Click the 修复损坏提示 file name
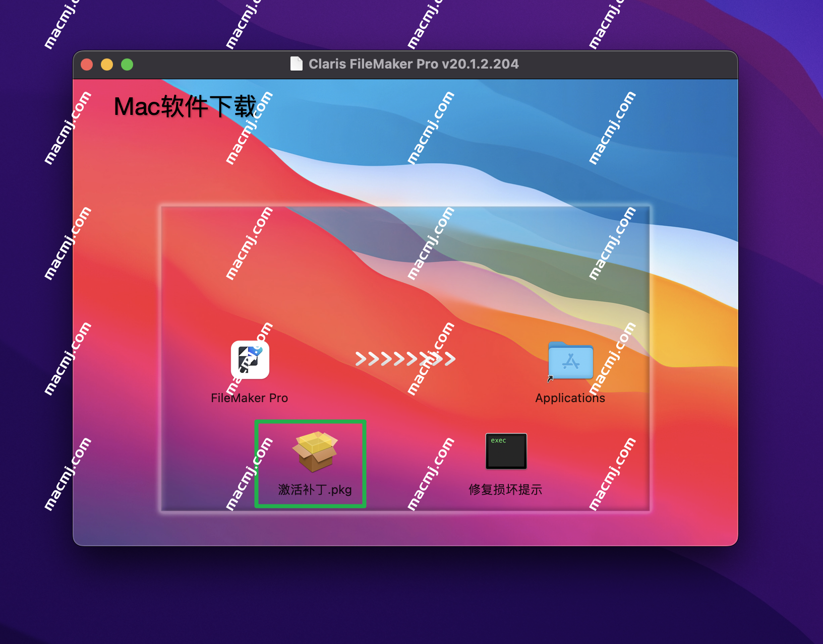The image size is (823, 644). [x=505, y=490]
